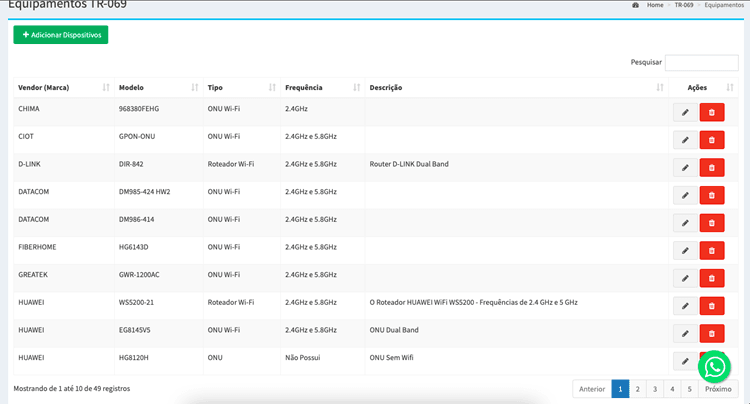Go to page 2 of results
The width and height of the screenshot is (750, 404).
coord(637,389)
